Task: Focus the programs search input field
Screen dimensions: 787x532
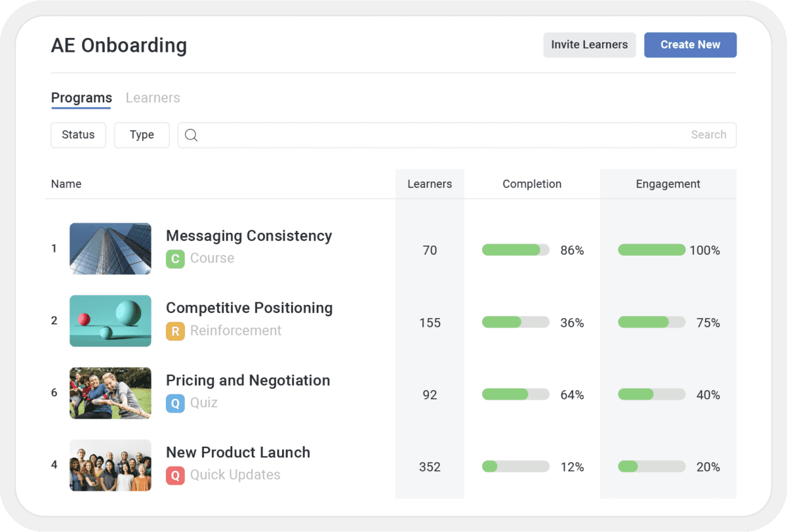Action: click(446, 135)
